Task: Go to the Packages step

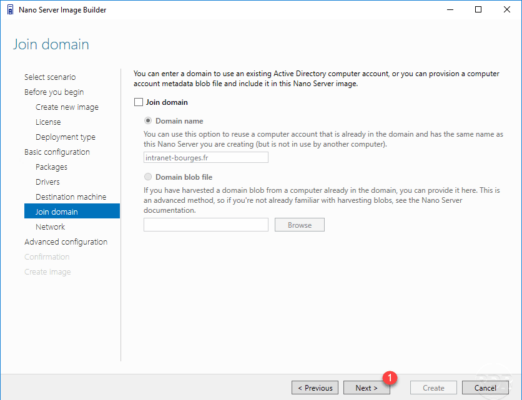Action: (51, 167)
